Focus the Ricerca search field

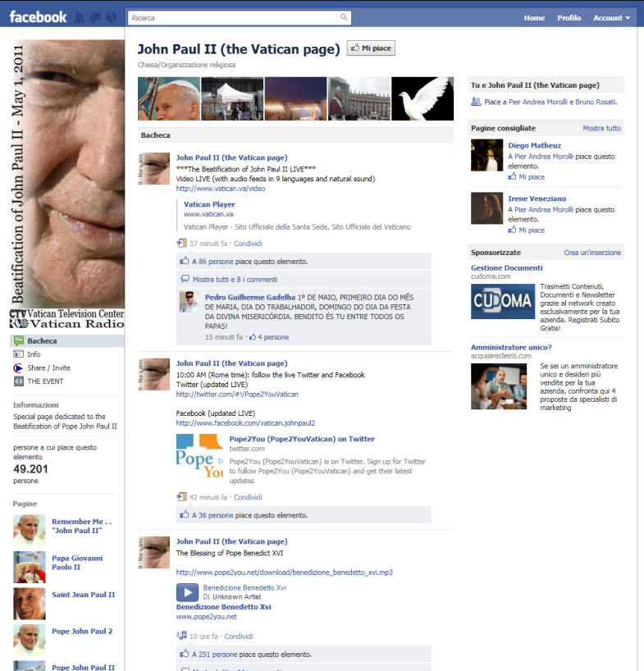233,17
